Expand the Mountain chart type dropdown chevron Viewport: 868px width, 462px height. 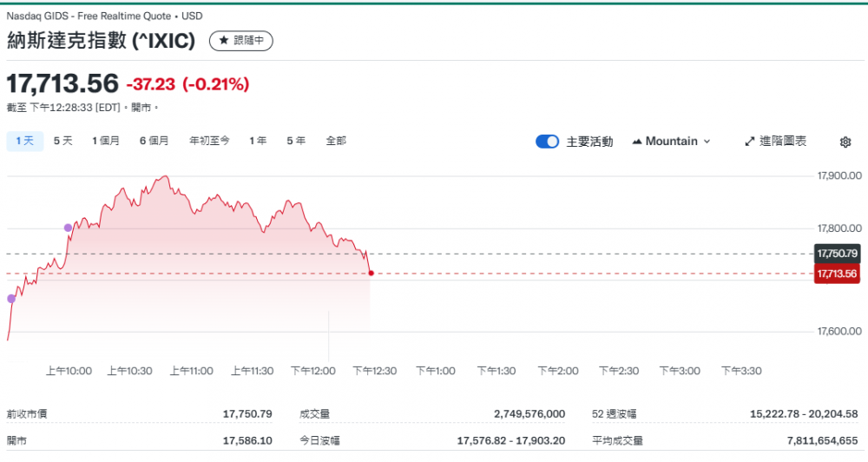707,142
